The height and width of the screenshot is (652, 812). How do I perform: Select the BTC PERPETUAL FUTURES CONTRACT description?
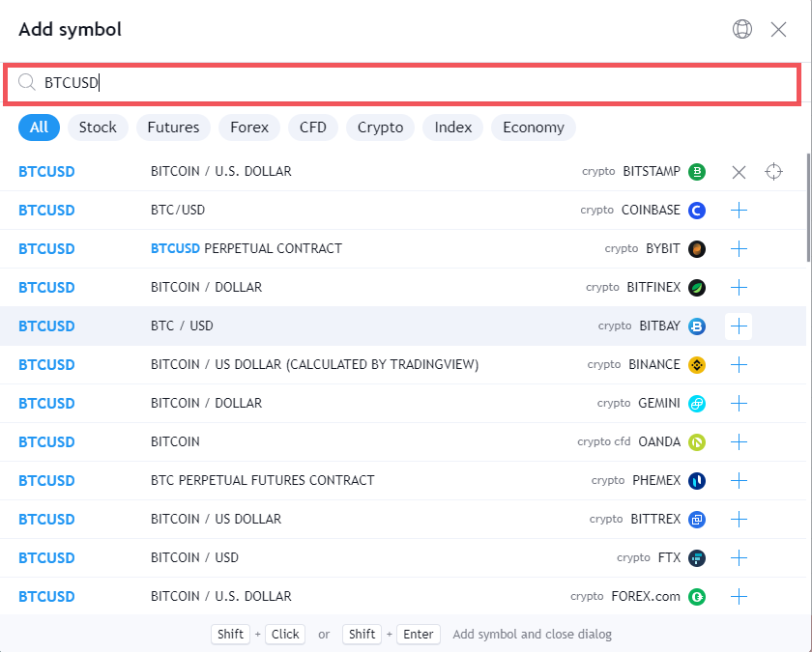(263, 480)
